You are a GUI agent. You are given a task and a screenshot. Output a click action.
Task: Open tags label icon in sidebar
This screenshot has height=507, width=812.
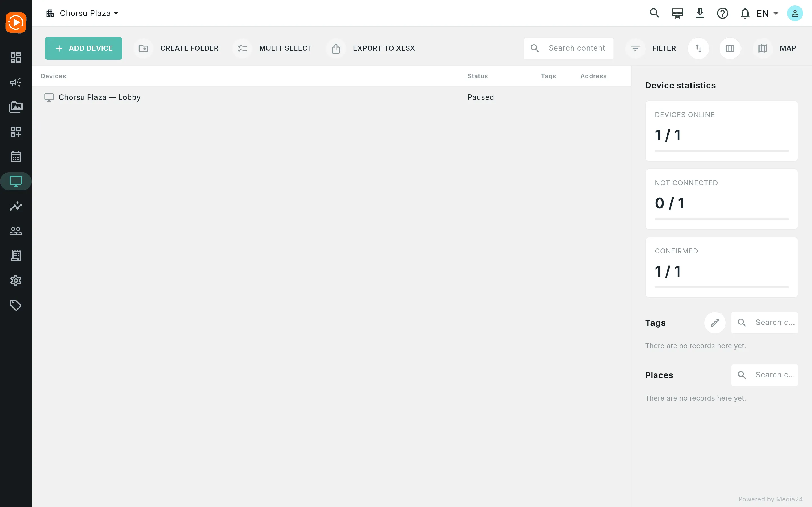pyautogui.click(x=16, y=305)
